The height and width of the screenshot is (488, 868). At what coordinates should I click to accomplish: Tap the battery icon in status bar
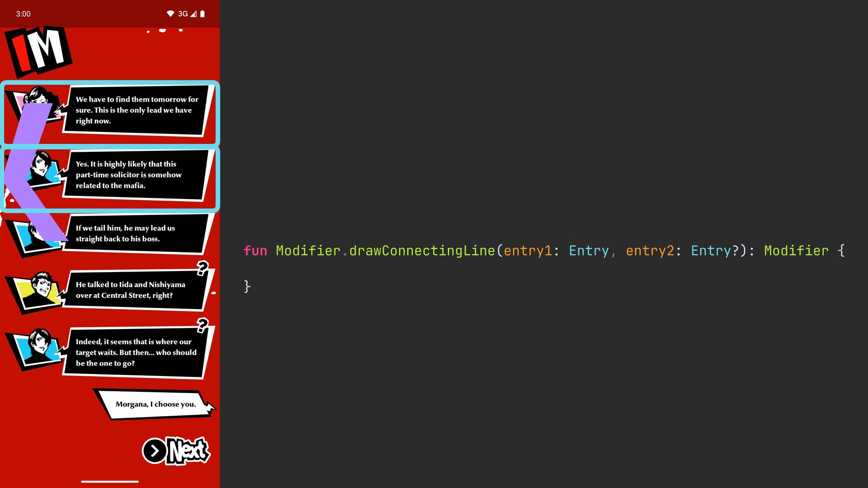[x=203, y=14]
